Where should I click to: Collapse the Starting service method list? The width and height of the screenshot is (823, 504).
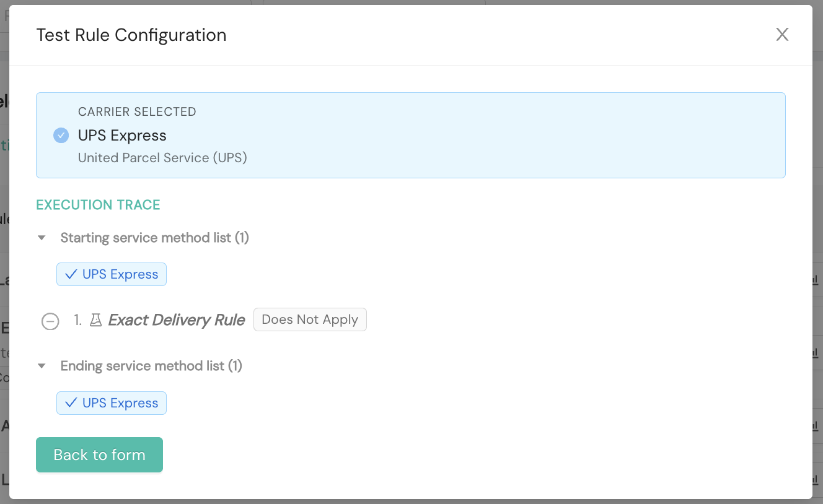(x=42, y=238)
